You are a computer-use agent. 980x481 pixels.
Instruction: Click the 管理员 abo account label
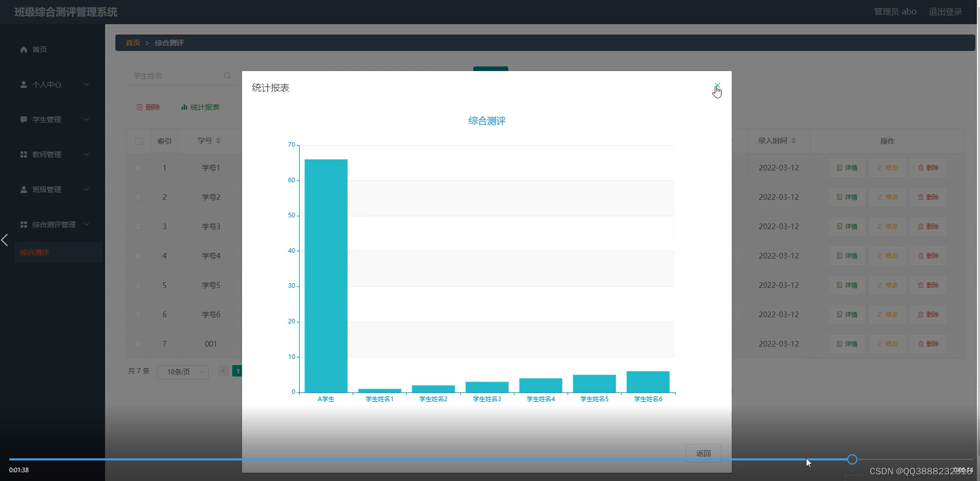(895, 12)
